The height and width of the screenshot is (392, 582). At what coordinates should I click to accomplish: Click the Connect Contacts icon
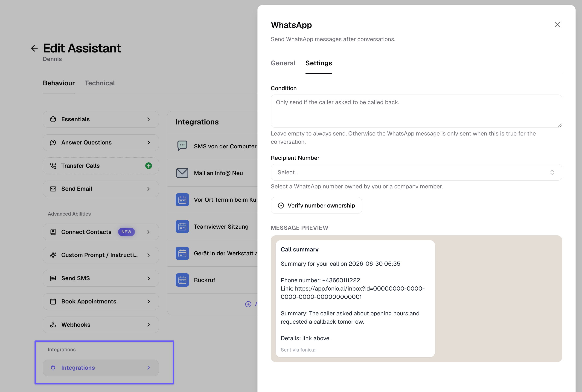53,232
